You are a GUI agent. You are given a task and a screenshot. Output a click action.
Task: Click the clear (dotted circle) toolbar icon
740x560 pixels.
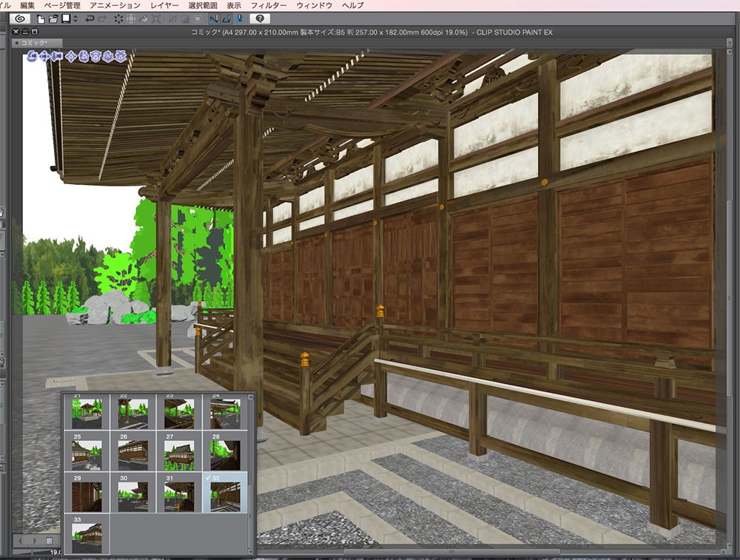pyautogui.click(x=118, y=19)
